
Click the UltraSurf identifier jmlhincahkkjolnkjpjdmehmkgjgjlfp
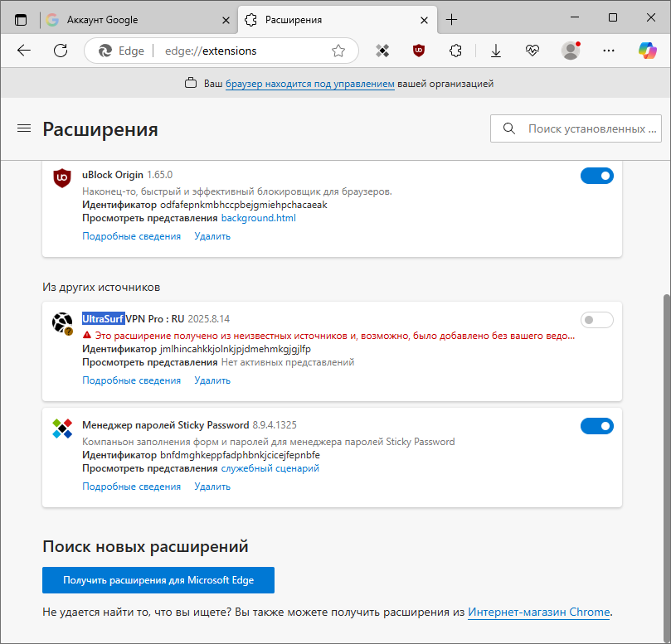click(x=236, y=349)
